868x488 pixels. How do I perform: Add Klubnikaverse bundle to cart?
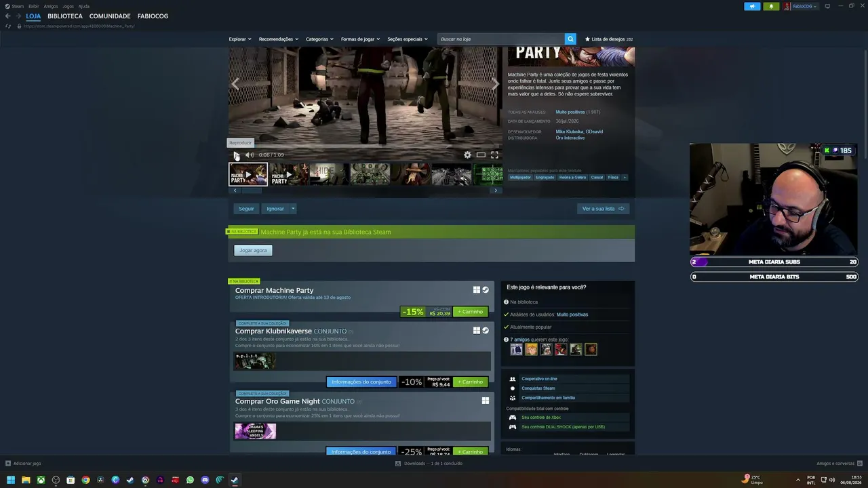pos(471,382)
